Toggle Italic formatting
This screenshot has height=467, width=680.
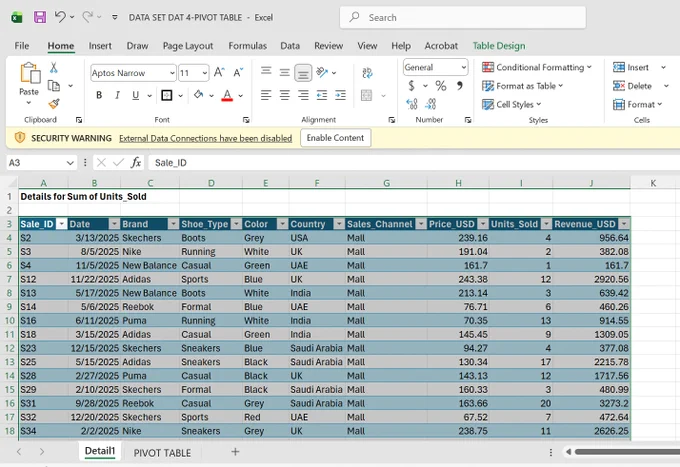(x=117, y=95)
